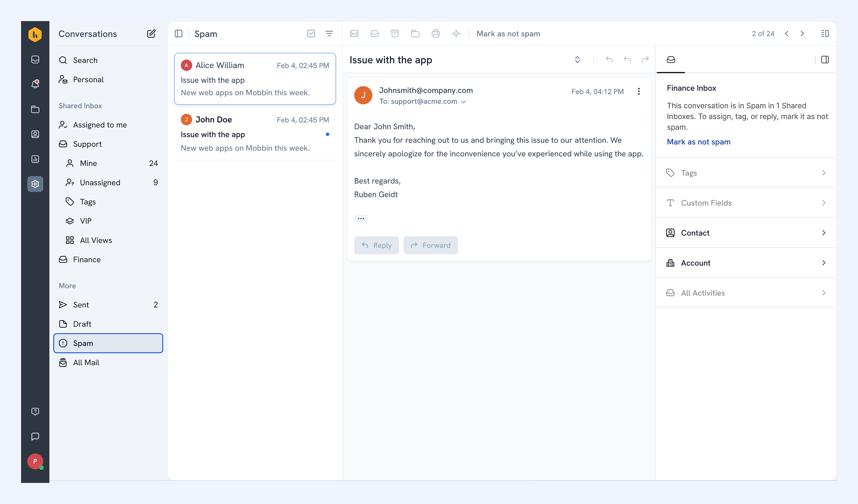Expand the Tags section in details panel
Viewport: 858px width, 504px height.
point(746,173)
